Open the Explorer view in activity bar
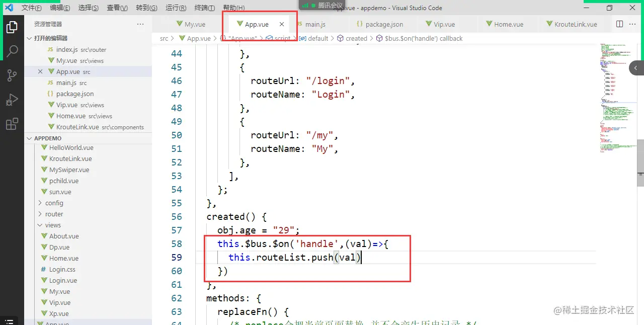The image size is (644, 325). (x=12, y=27)
